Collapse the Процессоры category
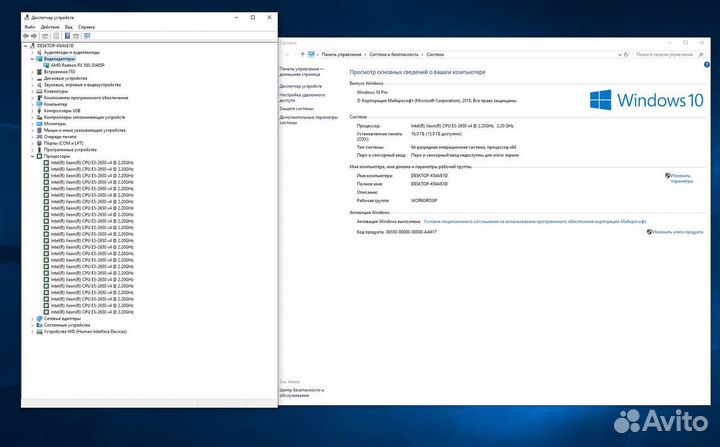This screenshot has width=720, height=447. point(33,156)
